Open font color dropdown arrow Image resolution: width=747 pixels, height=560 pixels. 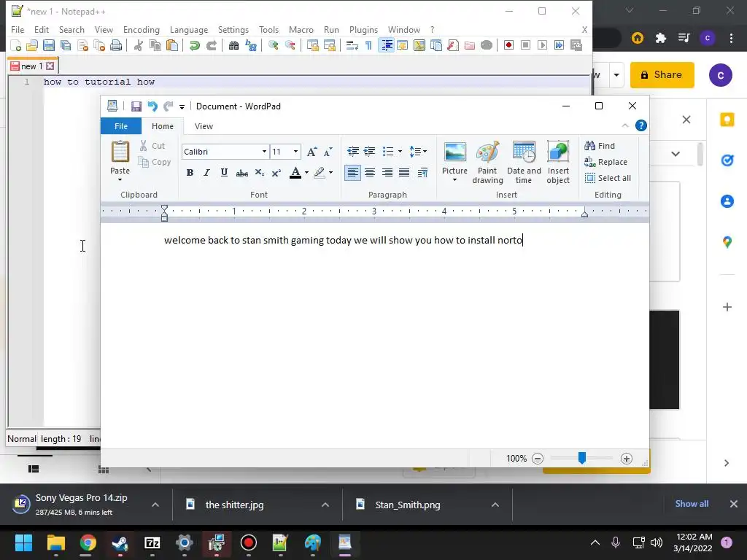coord(306,172)
